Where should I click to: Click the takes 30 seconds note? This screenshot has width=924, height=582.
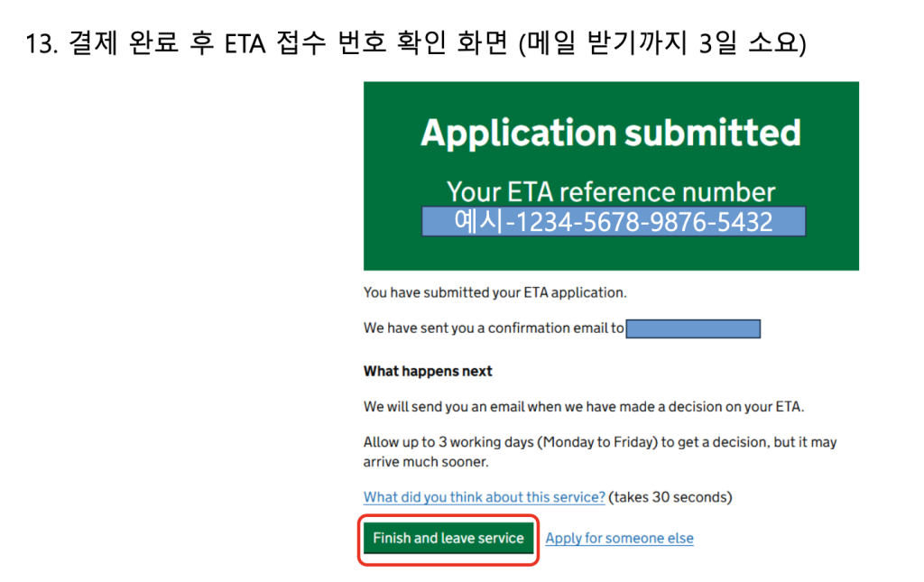(670, 497)
